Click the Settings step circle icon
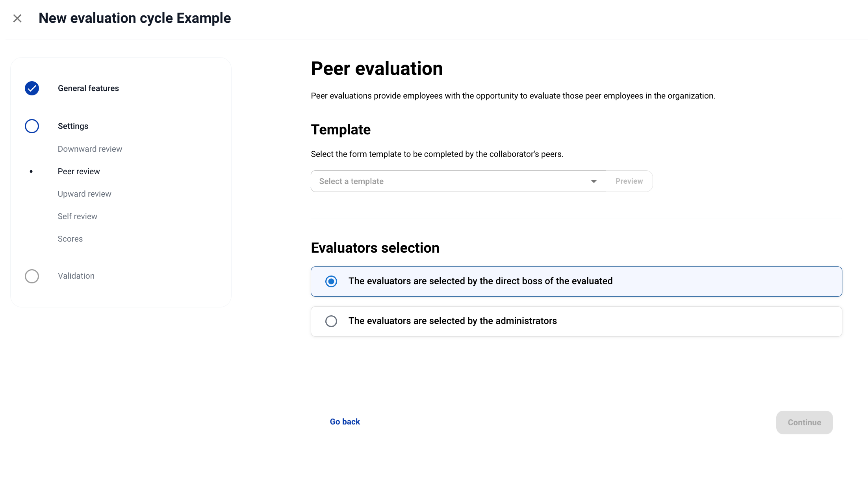Screen dimensions: 868x484 pyautogui.click(x=32, y=126)
